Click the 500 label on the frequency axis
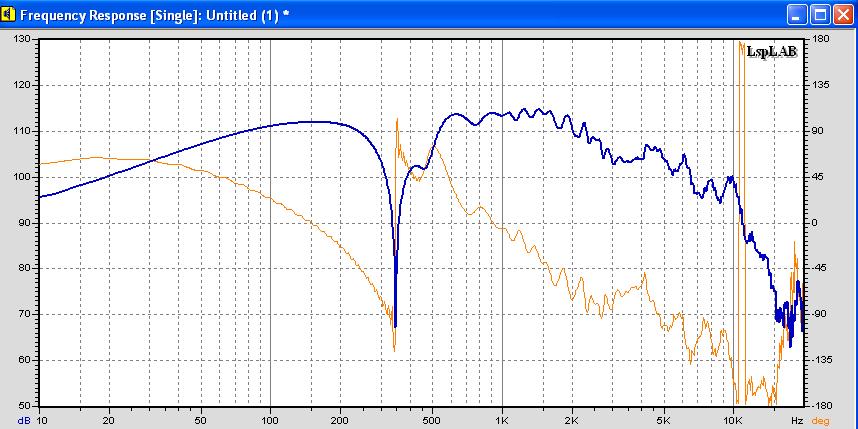Screen dimensions: 858x429 tap(432, 420)
